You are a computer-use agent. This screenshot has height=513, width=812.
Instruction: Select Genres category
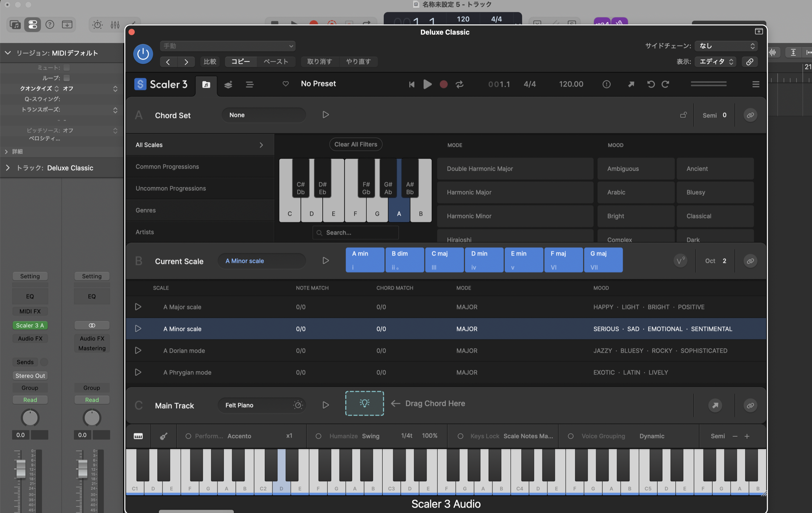[x=200, y=210]
